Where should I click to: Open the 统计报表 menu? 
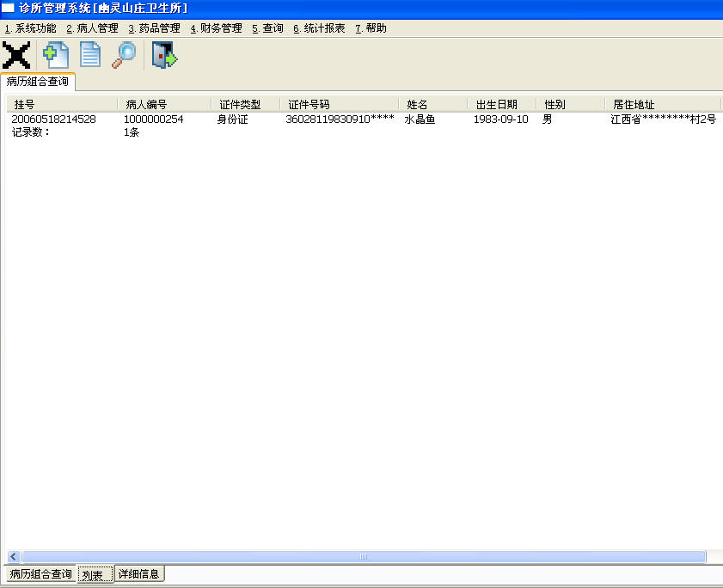click(319, 28)
